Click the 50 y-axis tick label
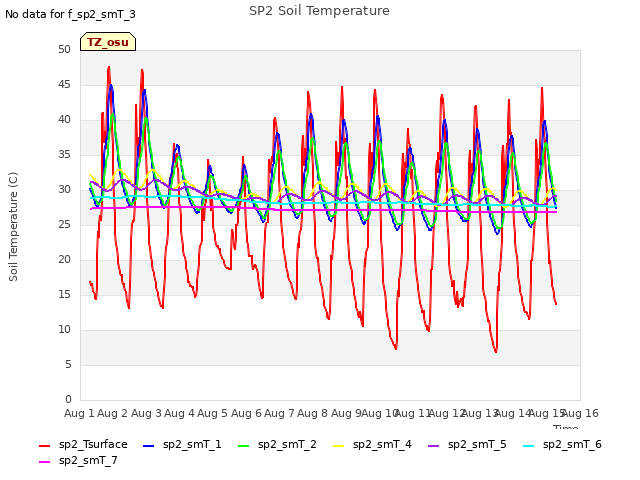The image size is (640, 480). pos(64,50)
